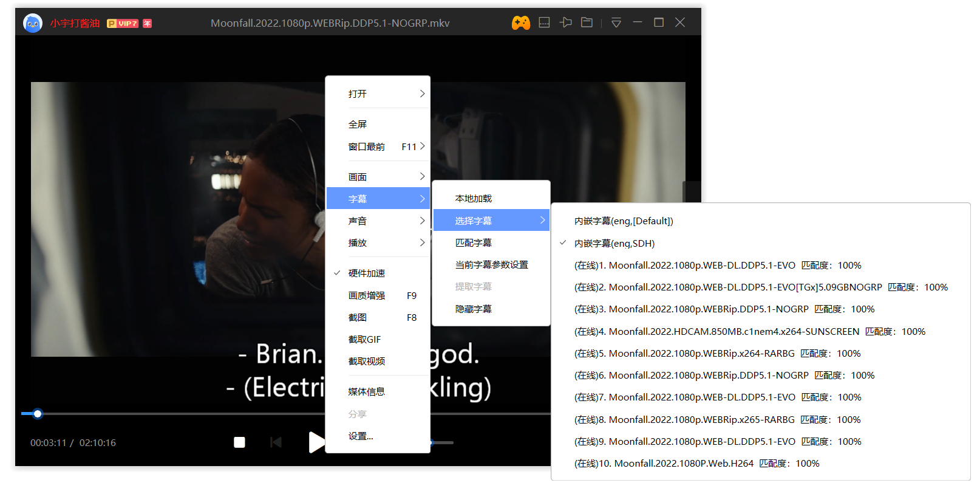
Task: Click the play button
Action: 316,442
